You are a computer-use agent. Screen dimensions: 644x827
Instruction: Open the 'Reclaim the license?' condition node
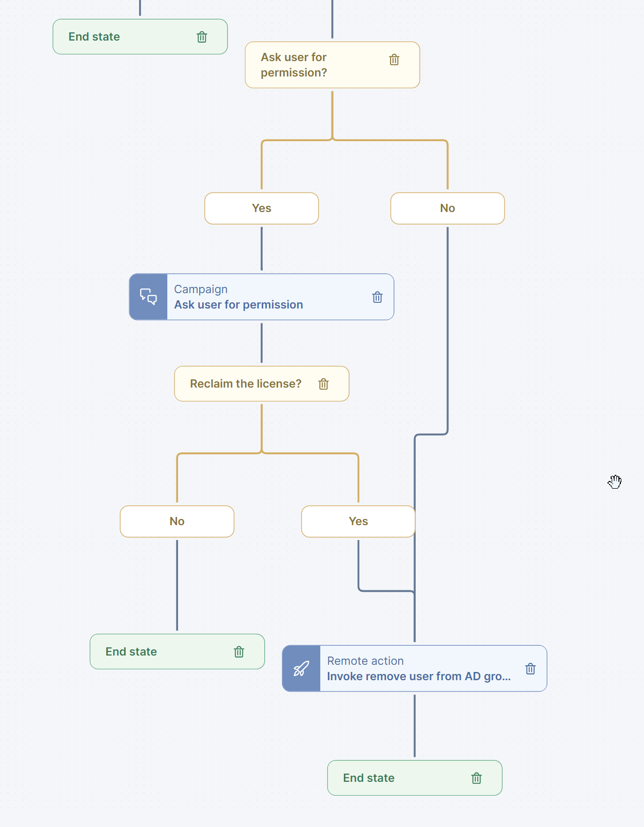pos(246,384)
